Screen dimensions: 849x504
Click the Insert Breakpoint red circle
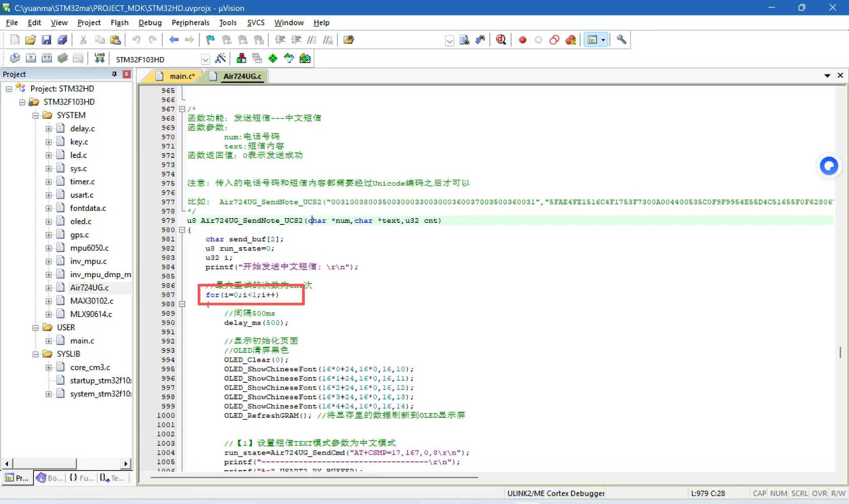[x=523, y=40]
